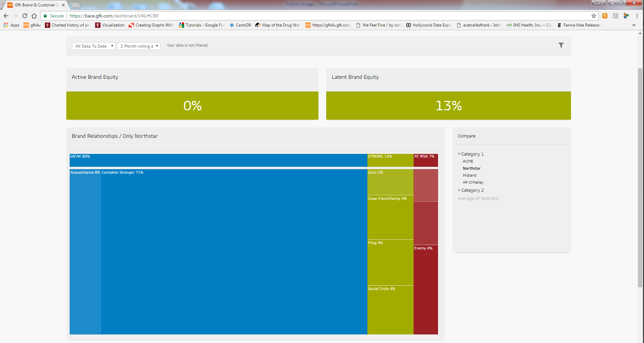This screenshot has width=644, height=343.
Task: Select the Enemy 4% treemap block
Action: click(426, 289)
